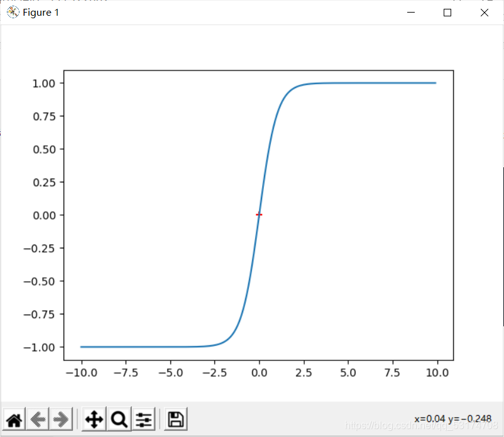This screenshot has height=437, width=504.
Task: Click the x-axis label 7.5
Action: click(x=393, y=373)
